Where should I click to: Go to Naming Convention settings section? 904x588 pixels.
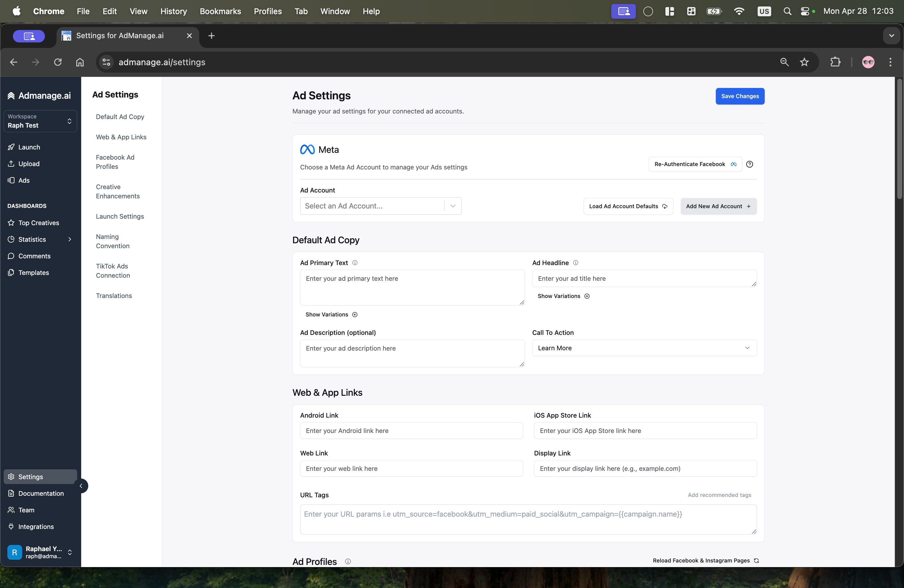click(x=113, y=241)
